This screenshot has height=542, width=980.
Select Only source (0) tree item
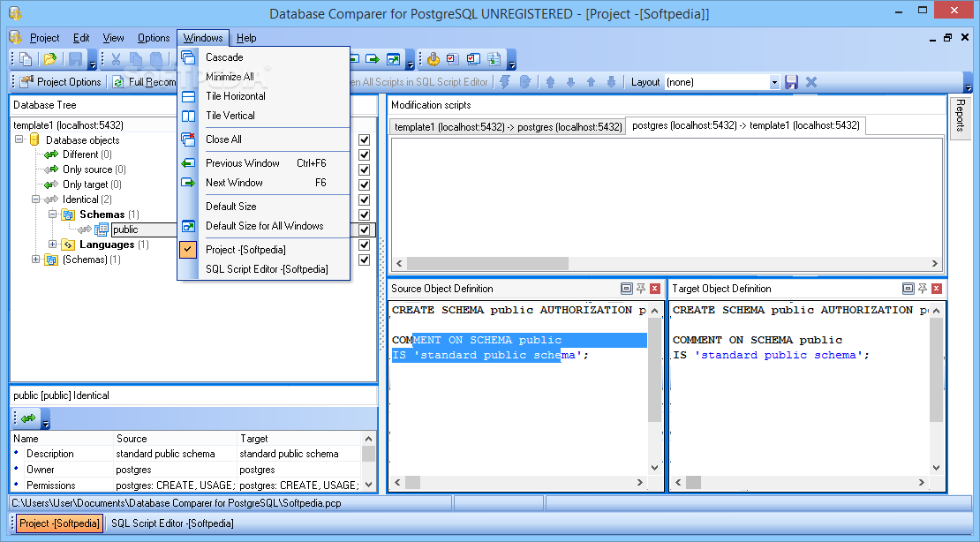[94, 169]
